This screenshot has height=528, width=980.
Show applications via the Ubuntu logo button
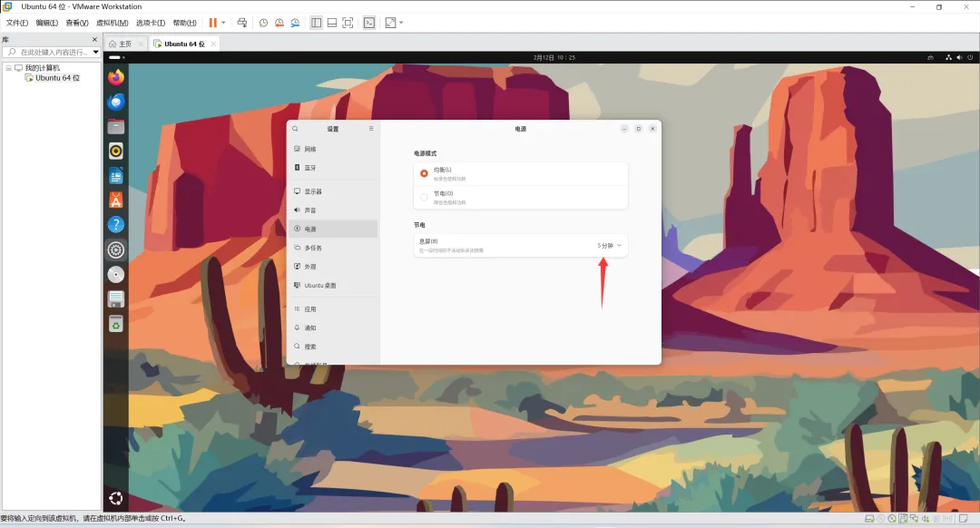pos(115,498)
